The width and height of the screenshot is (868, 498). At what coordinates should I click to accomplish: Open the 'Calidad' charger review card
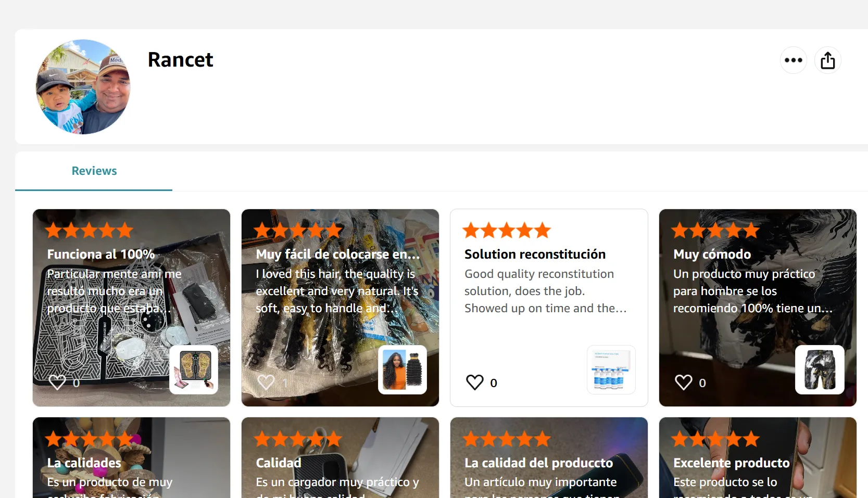[x=279, y=463]
